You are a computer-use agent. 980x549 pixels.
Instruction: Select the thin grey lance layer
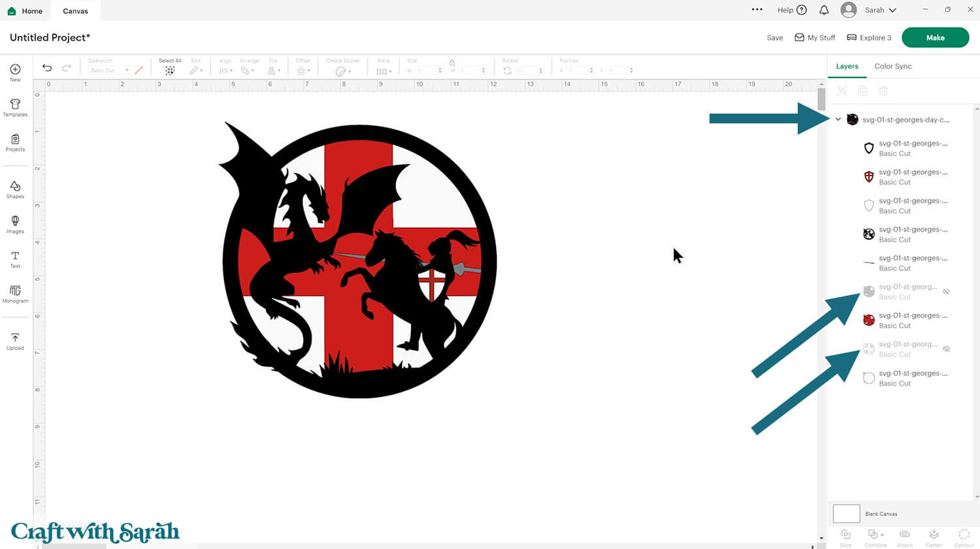[907, 263]
